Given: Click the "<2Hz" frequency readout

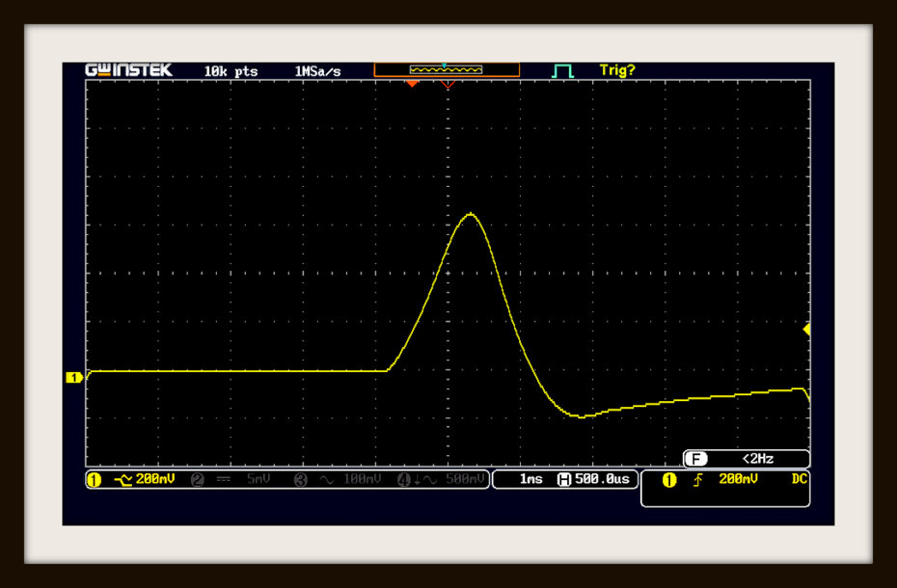Looking at the screenshot, I should pyautogui.click(x=758, y=459).
